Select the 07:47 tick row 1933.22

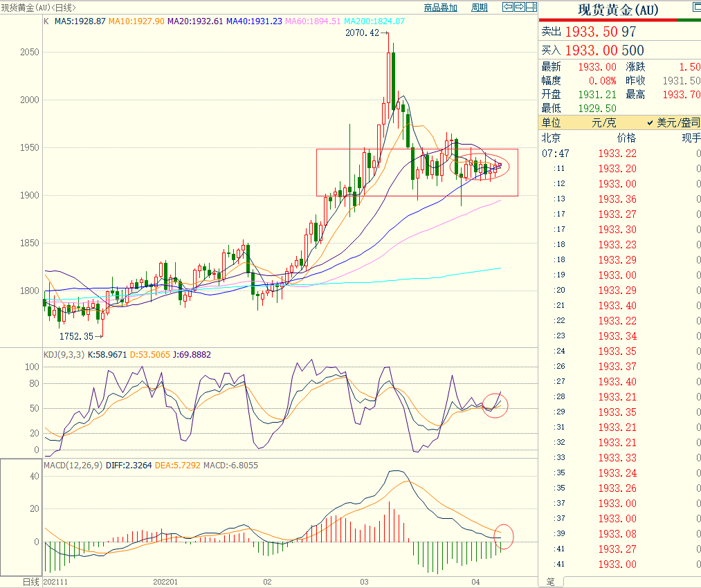[x=619, y=154]
